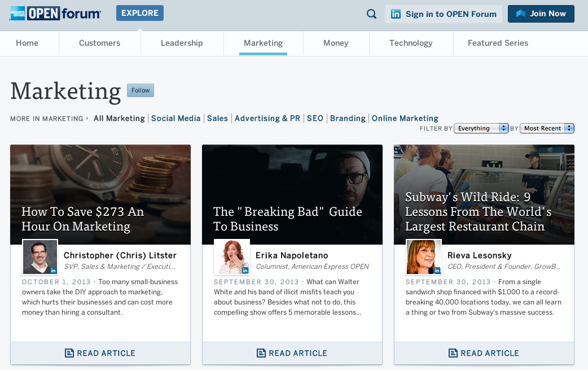Image resolution: width=588 pixels, height=370 pixels.
Task: Go to the Home tab
Action: click(27, 43)
